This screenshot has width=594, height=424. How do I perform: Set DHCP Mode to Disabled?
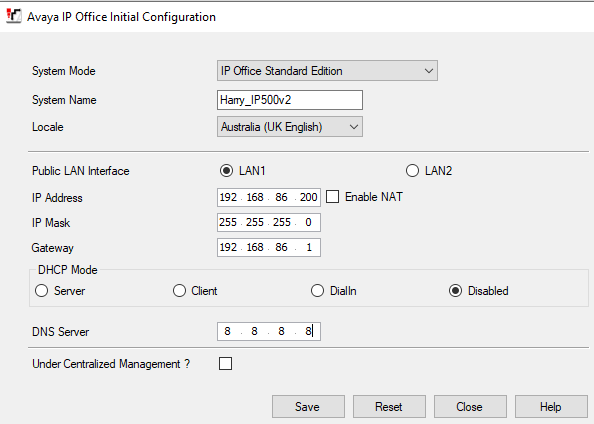click(x=455, y=291)
